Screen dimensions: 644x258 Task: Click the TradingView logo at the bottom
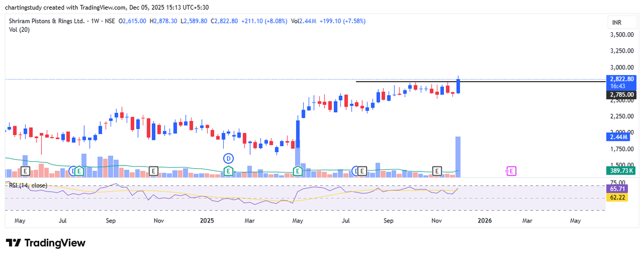(x=46, y=242)
